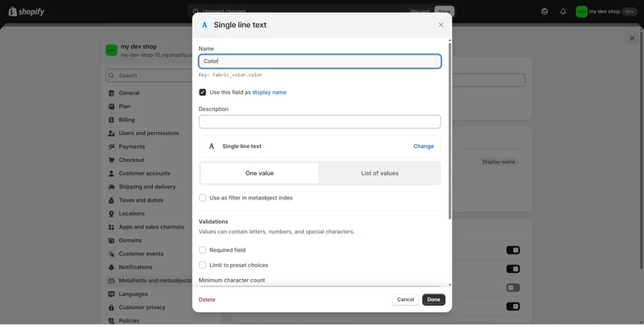Click the display name link
The height and width of the screenshot is (325, 644).
270,93
